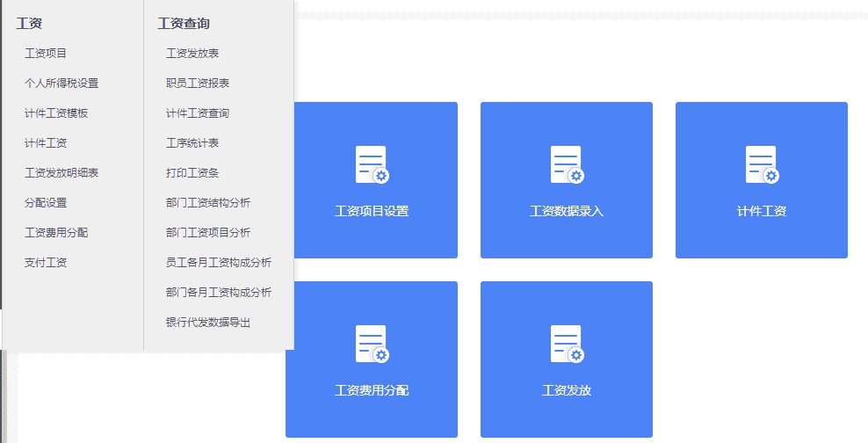This screenshot has width=868, height=443.
Task: Open the 工资费用分配 tile label
Action: click(372, 390)
